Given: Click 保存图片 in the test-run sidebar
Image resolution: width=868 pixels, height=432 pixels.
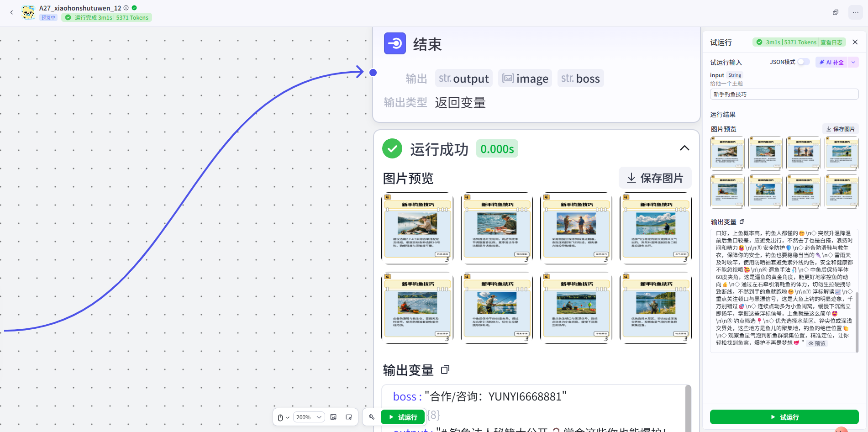Looking at the screenshot, I should point(841,129).
